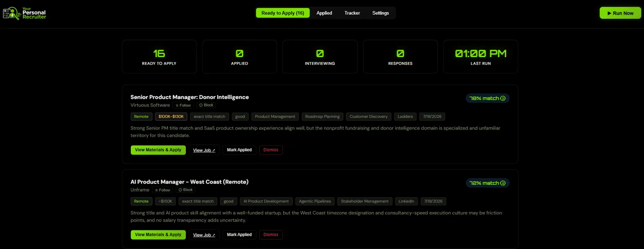Click the Your Personal Recruiter logo
Screen dimensions: 644x249
(25, 14)
